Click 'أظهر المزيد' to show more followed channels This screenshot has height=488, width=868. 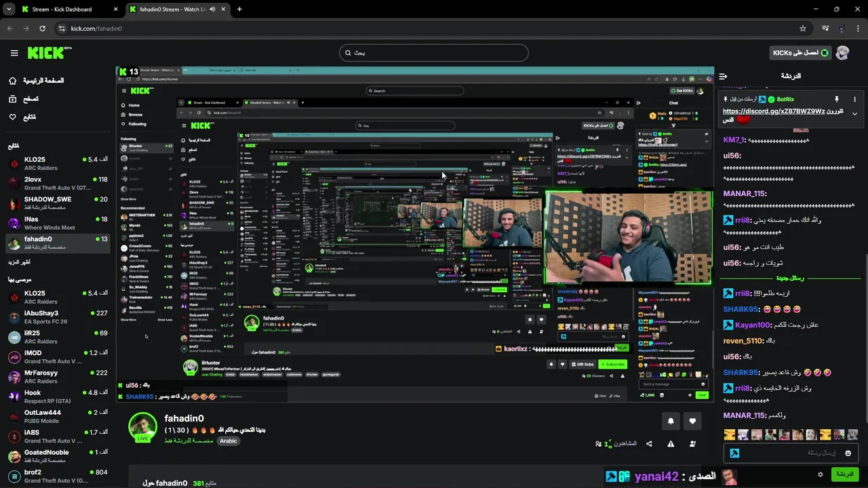coord(19,262)
